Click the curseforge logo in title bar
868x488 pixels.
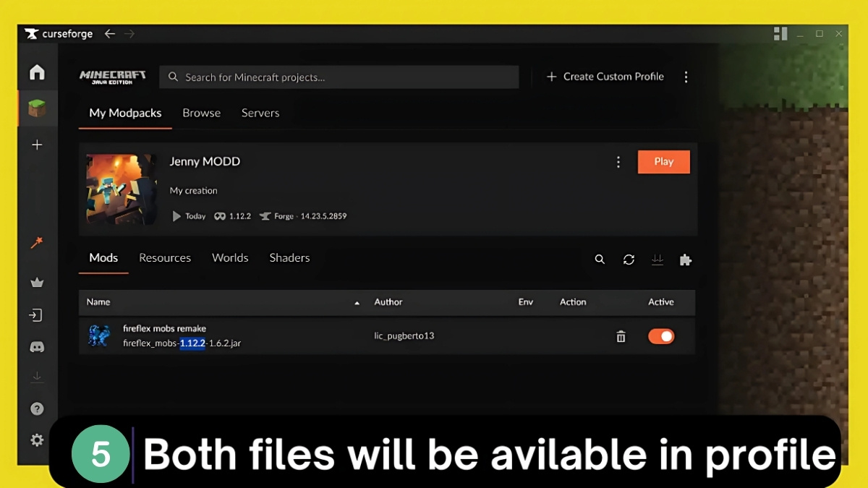tap(59, 34)
